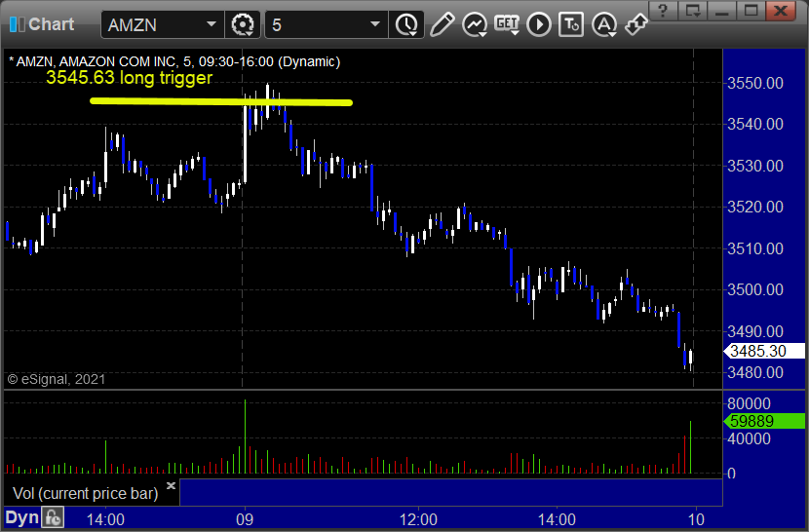Start bar replay play button
This screenshot has height=532, width=809.
pos(539,24)
